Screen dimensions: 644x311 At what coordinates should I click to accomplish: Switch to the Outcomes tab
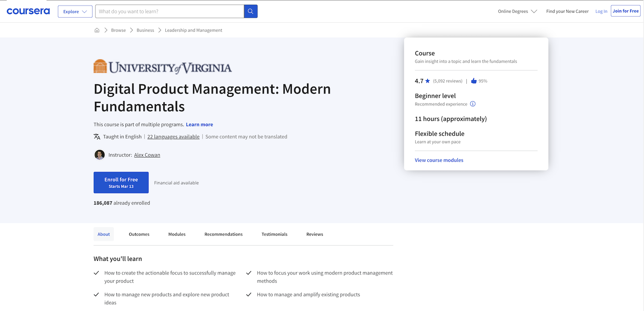[x=139, y=234]
